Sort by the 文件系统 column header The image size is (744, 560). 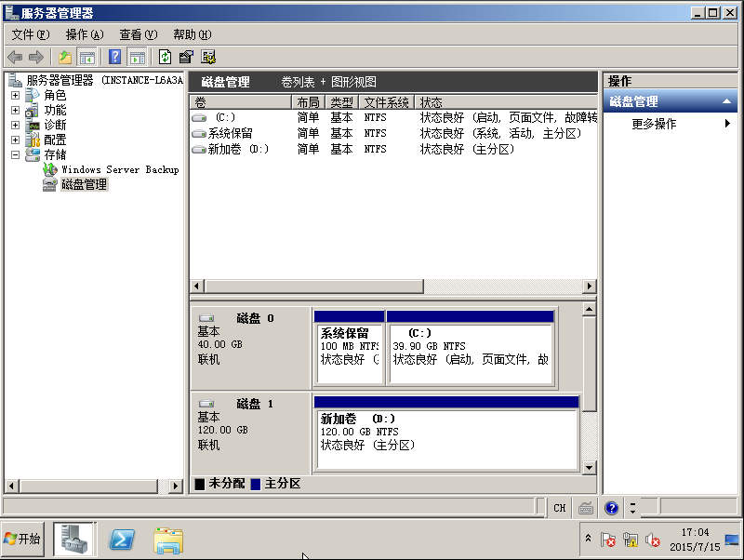click(x=387, y=102)
